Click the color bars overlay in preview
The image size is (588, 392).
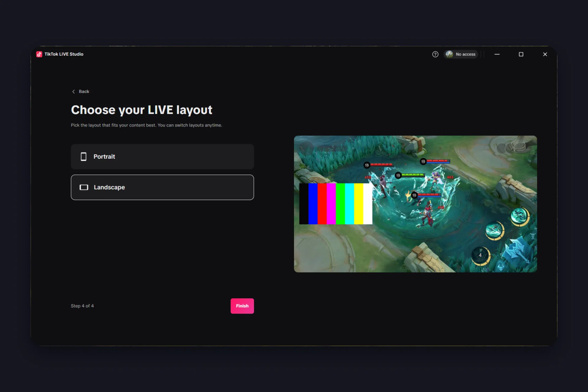point(336,204)
